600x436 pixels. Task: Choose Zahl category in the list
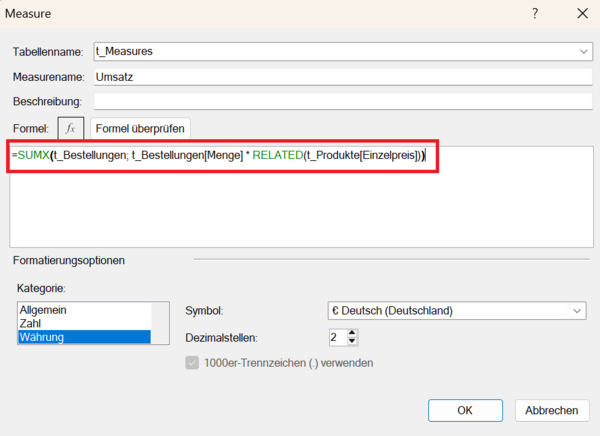pos(31,323)
